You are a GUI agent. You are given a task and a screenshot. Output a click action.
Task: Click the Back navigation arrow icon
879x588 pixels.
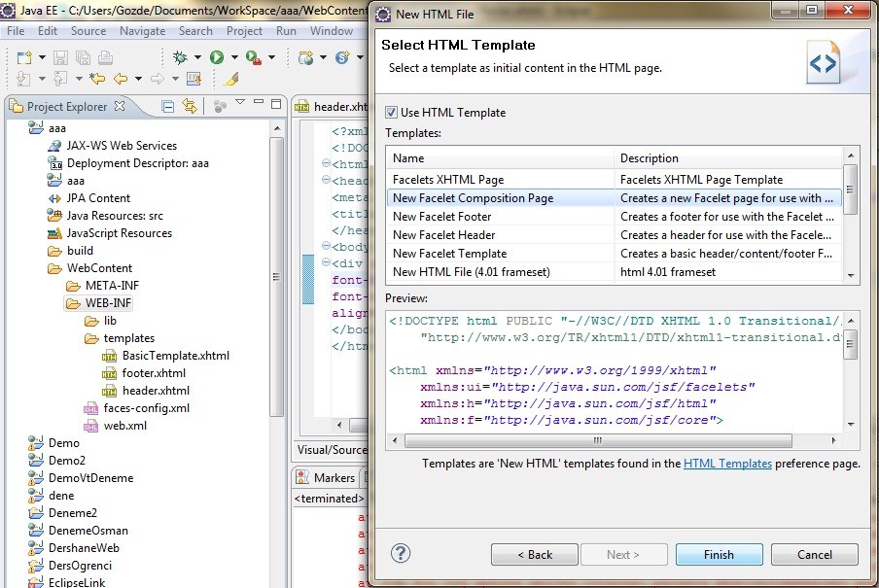pyautogui.click(x=120, y=79)
